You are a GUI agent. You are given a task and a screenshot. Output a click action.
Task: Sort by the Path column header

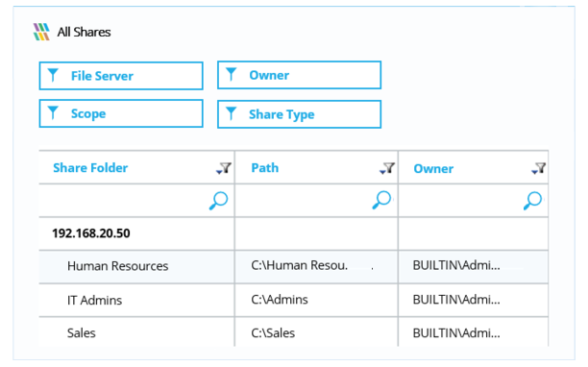pyautogui.click(x=265, y=168)
